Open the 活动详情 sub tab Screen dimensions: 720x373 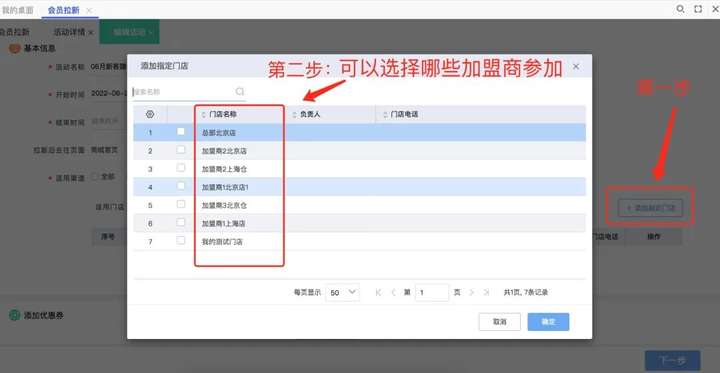click(x=69, y=32)
